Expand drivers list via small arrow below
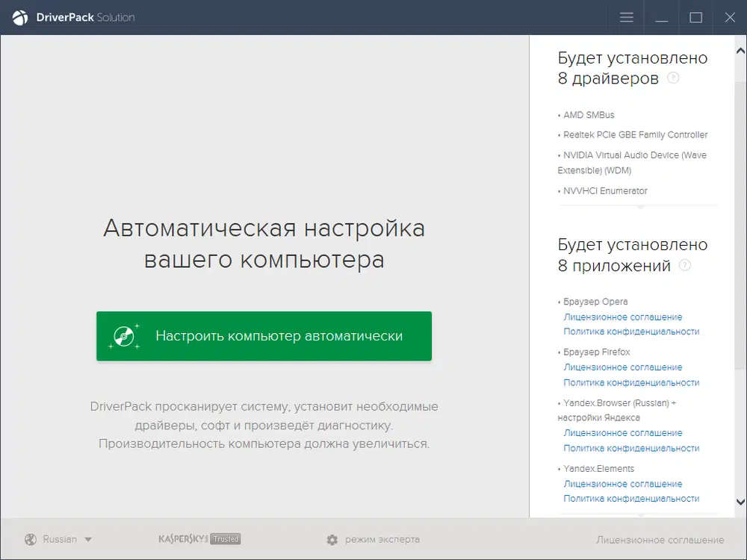This screenshot has height=560, width=747. (x=641, y=207)
